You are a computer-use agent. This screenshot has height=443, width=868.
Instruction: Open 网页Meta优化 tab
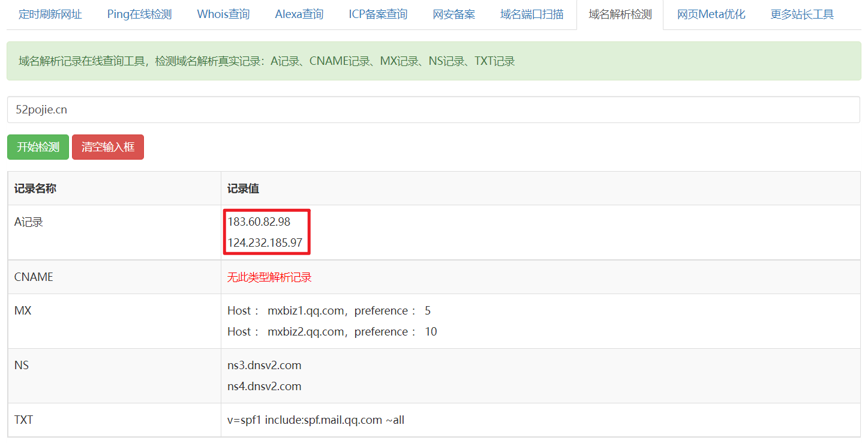point(711,14)
